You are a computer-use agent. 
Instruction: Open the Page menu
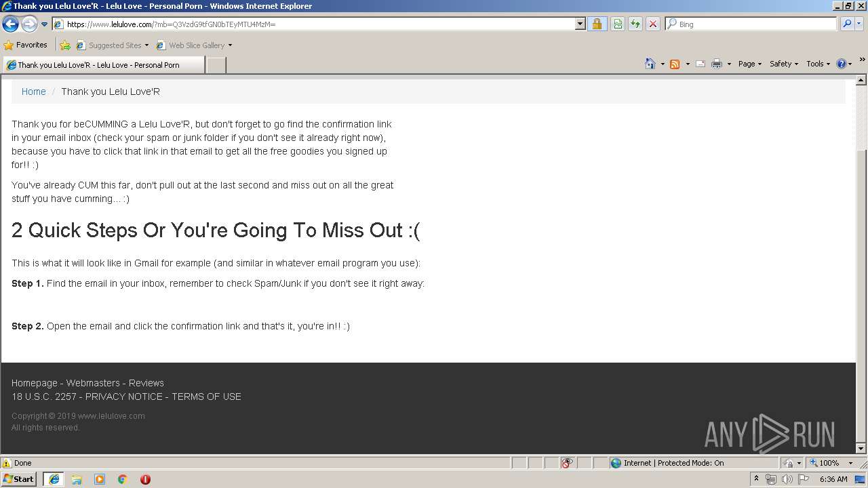pos(749,64)
